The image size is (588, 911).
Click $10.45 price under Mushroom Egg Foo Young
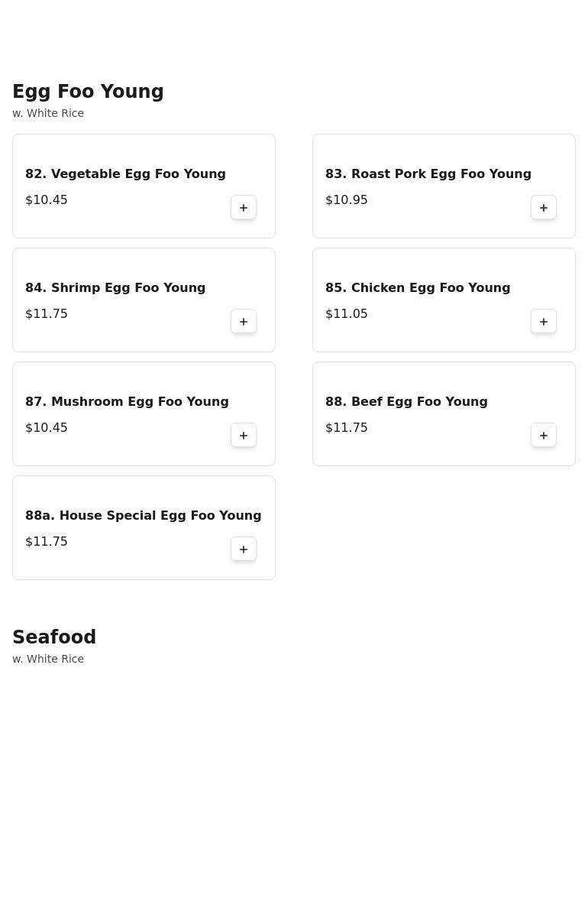point(47,428)
